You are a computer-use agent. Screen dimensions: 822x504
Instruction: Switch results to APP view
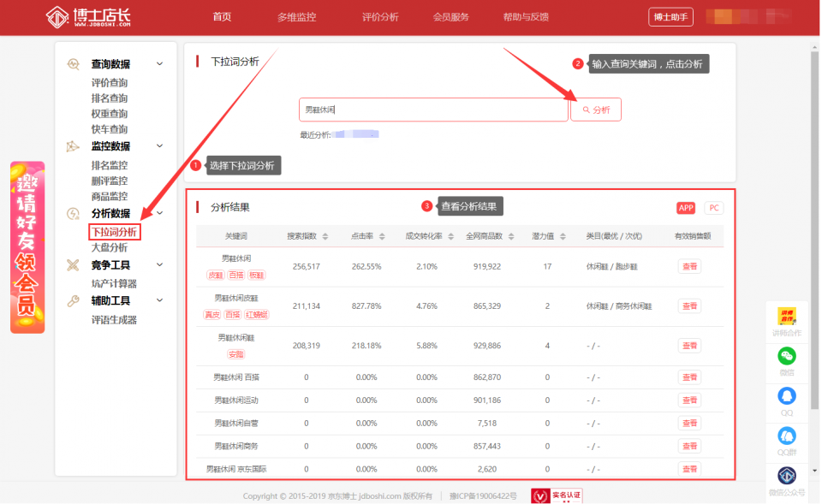click(686, 208)
